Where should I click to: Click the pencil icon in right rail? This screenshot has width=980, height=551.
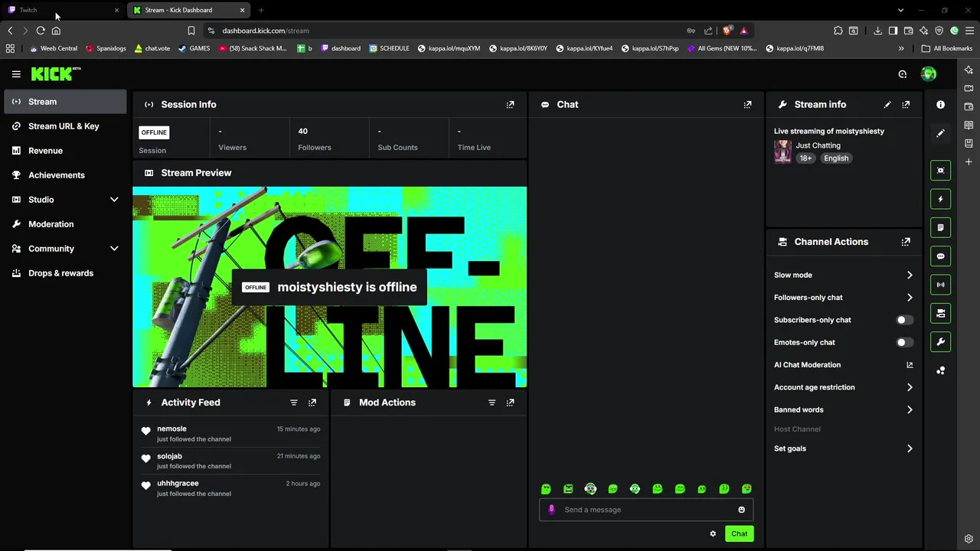(940, 133)
